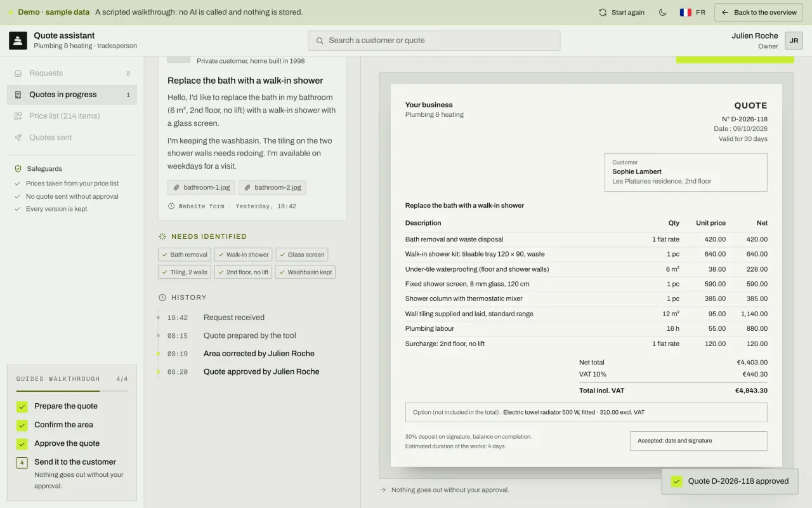Click the Quotes in progress document icon
This screenshot has height=508, width=812.
(x=18, y=95)
